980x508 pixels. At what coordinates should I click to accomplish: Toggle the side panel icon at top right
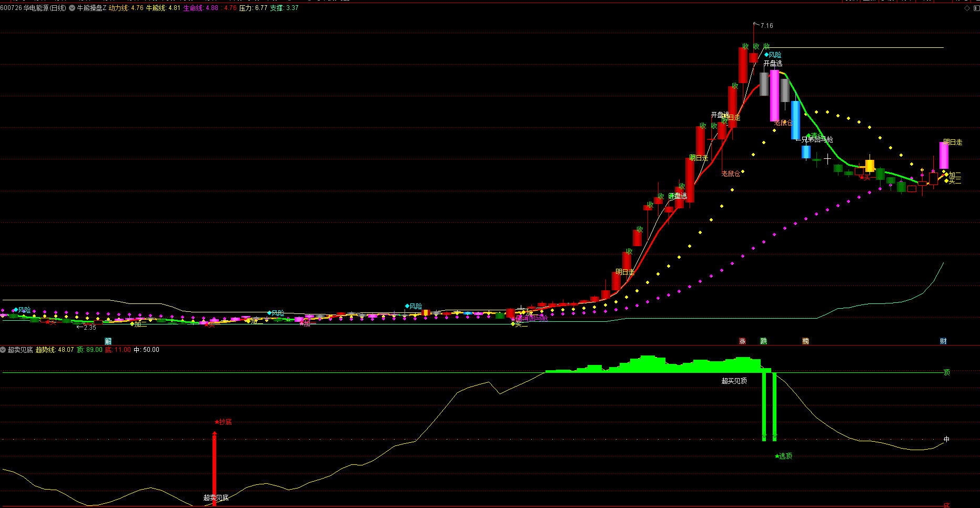click(x=976, y=8)
